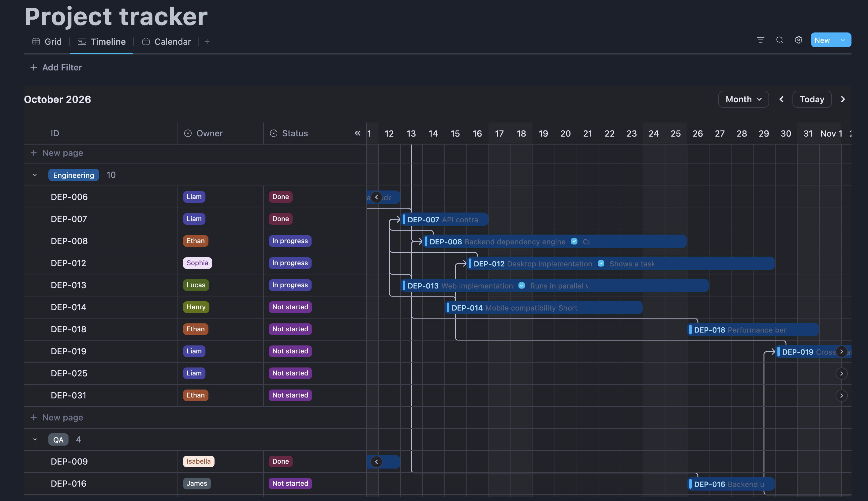Switch to the Calendar tab
This screenshot has width=868, height=501.
pos(166,42)
